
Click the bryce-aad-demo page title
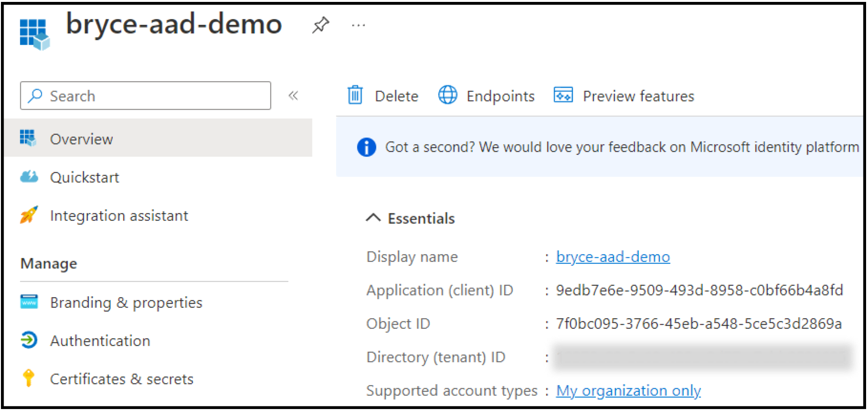(x=174, y=24)
